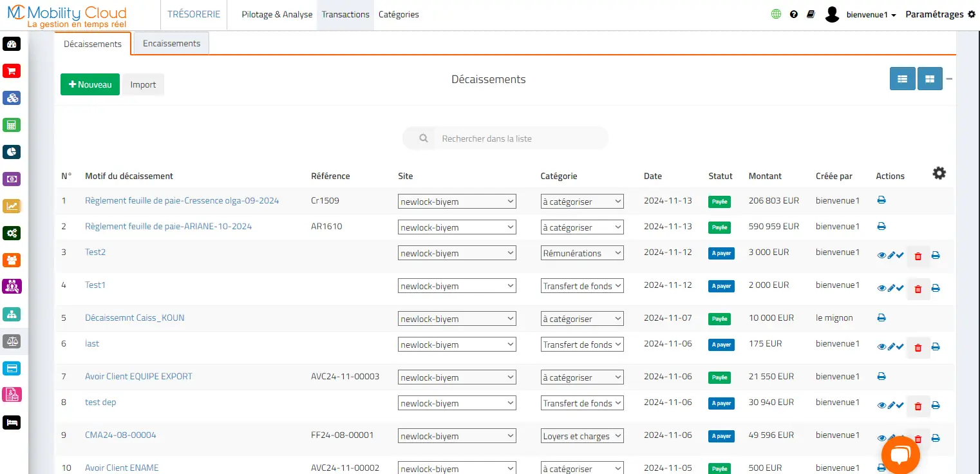The height and width of the screenshot is (474, 980).
Task: Open the blue credit card module
Action: click(x=12, y=368)
